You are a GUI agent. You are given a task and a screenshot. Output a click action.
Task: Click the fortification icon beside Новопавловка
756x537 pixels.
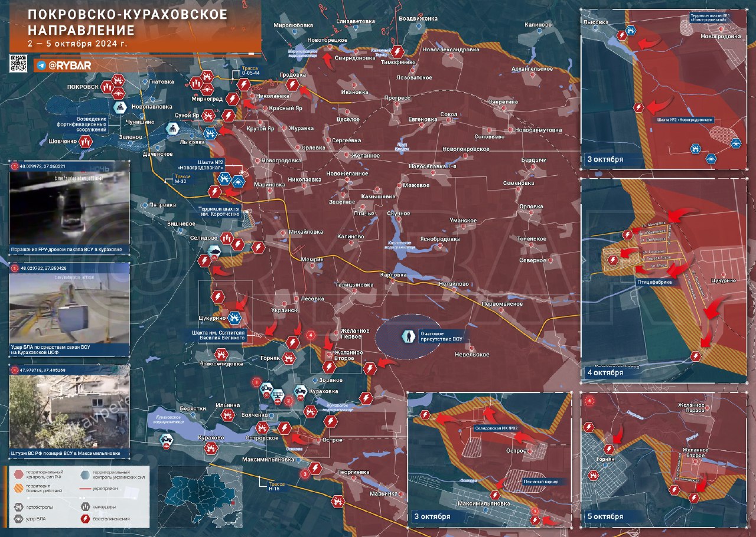coord(120,107)
